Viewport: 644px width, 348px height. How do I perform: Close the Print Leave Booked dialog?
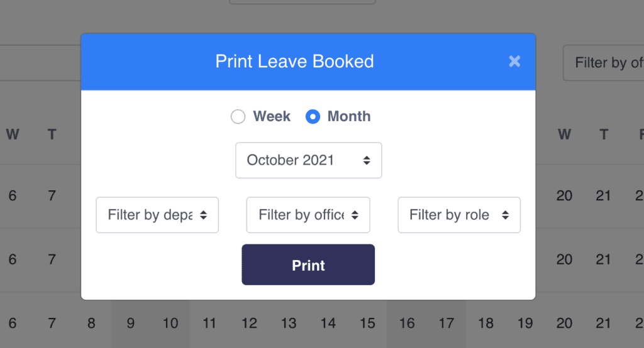pyautogui.click(x=514, y=61)
